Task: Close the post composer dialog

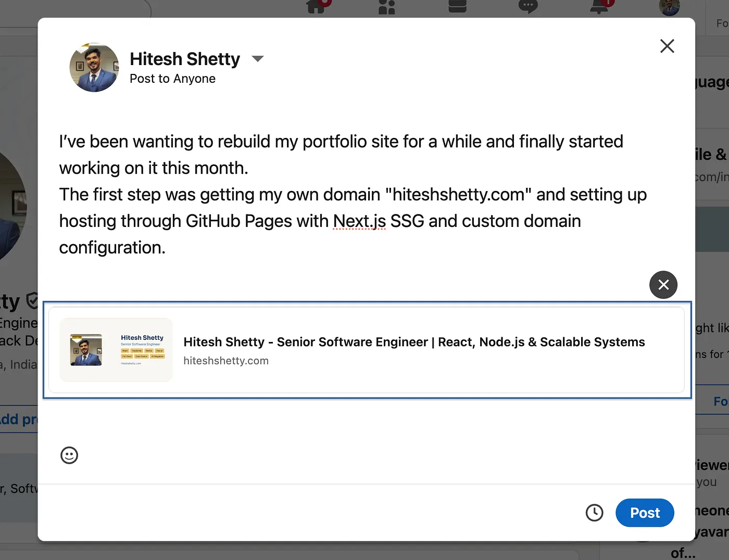Action: pos(667,46)
